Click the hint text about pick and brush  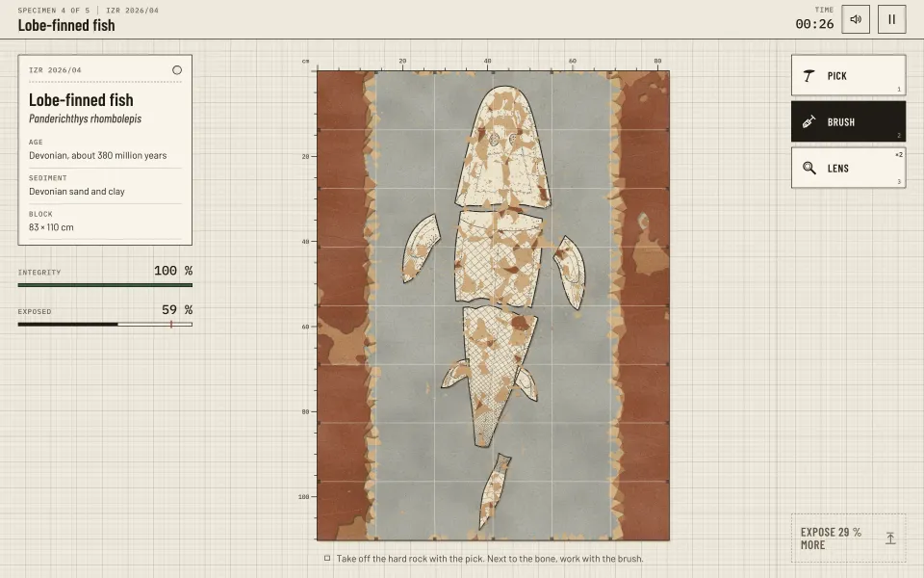[490, 559]
